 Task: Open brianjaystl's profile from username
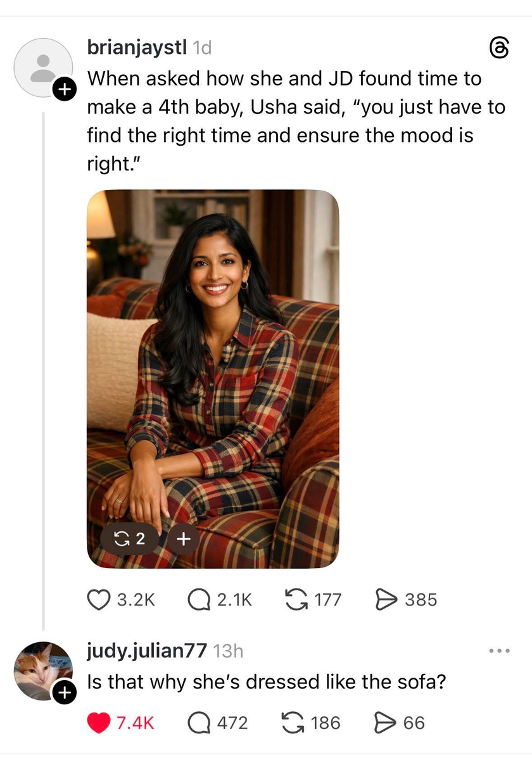point(137,47)
